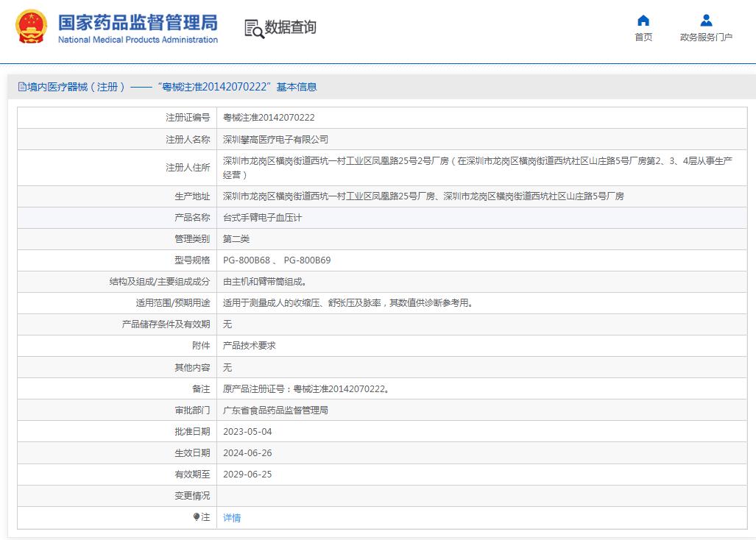
Task: Click the 产品名称 label
Action: (192, 218)
